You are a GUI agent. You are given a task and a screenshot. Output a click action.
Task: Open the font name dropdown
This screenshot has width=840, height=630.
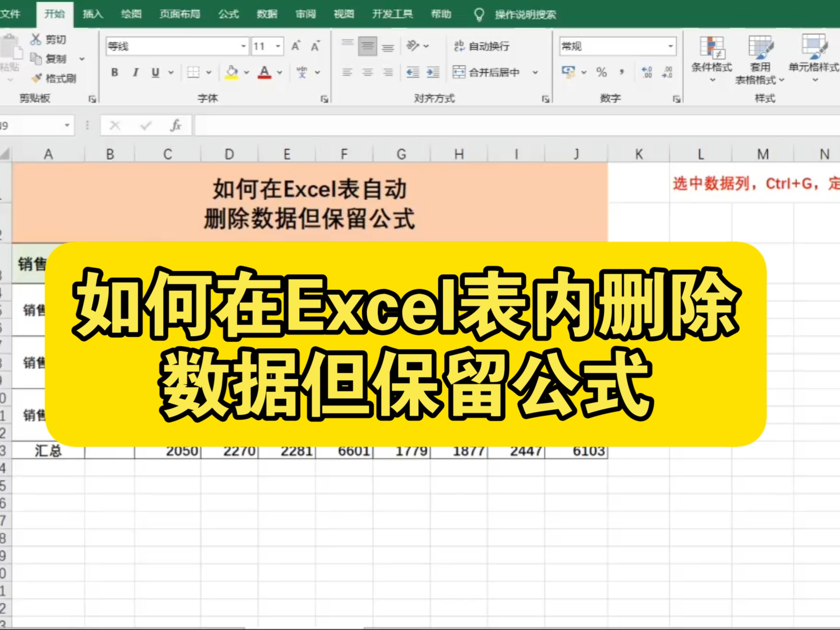(243, 46)
